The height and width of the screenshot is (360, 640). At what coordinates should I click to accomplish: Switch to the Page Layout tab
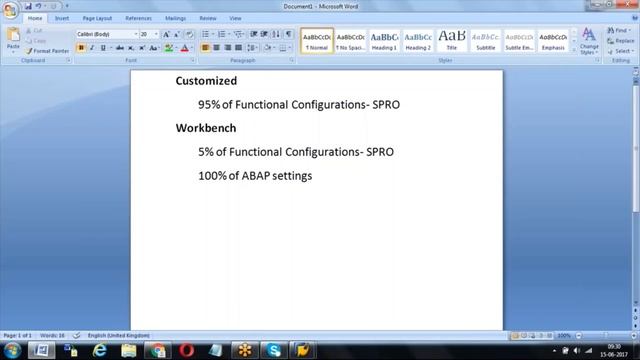[x=97, y=18]
